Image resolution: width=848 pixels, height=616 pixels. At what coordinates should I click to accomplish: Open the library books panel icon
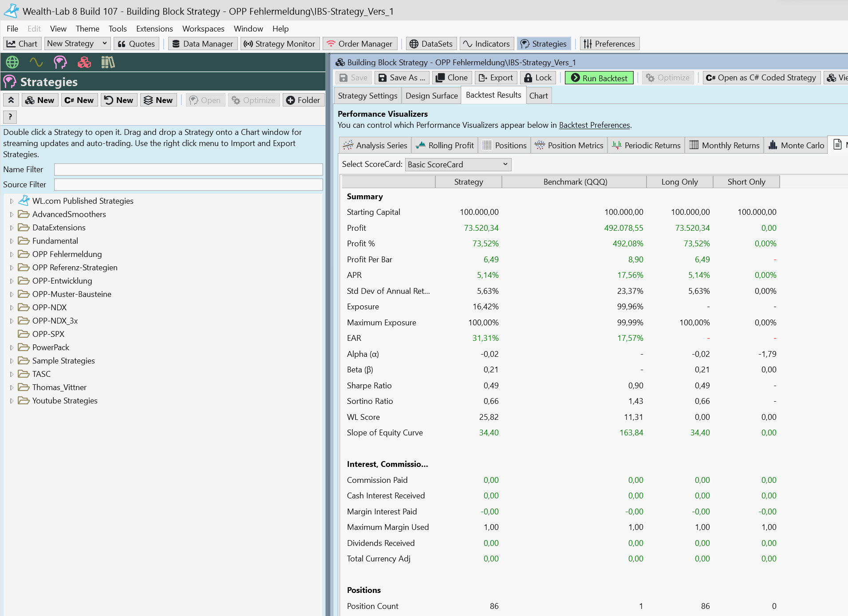[x=108, y=62]
